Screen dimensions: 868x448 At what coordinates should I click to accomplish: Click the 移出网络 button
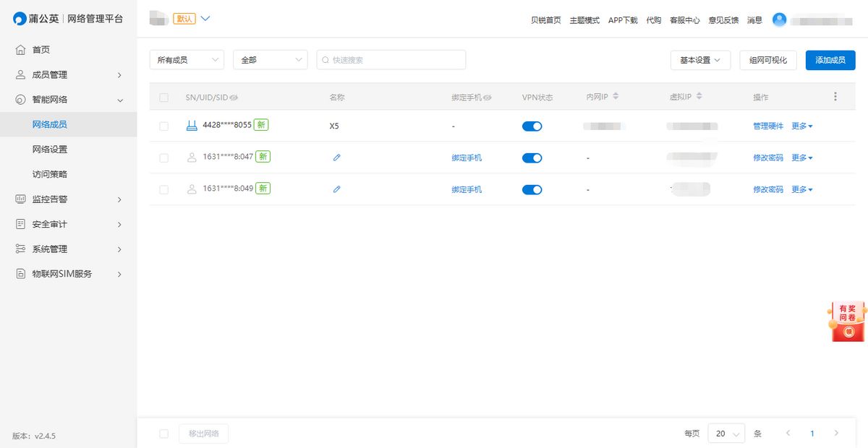point(204,434)
